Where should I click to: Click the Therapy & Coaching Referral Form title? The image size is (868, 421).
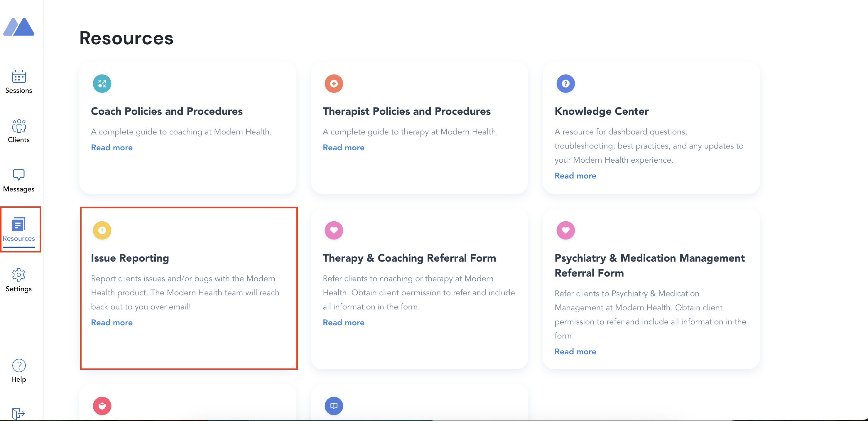[409, 258]
